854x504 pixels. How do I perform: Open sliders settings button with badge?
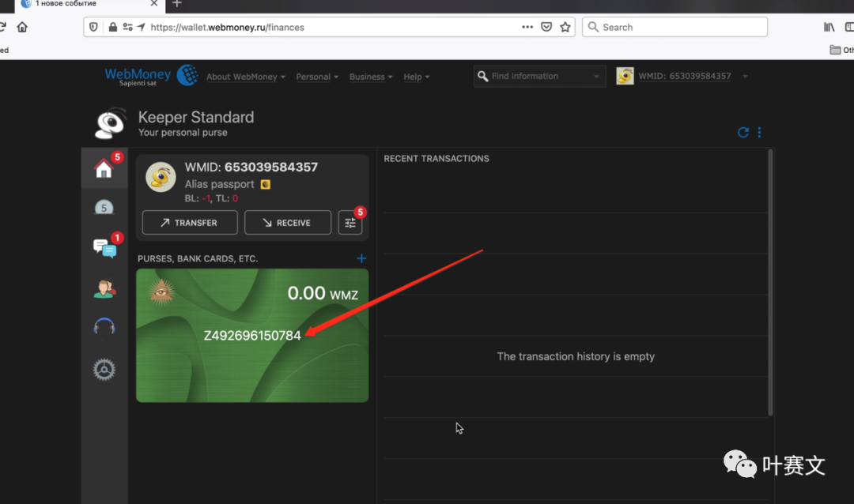(350, 223)
